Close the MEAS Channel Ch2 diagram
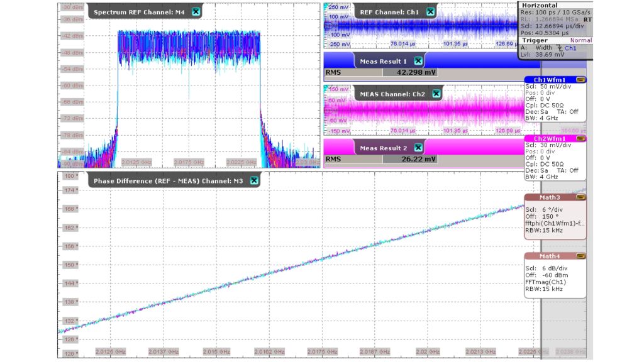This screenshot has width=644, height=362. pyautogui.click(x=436, y=94)
